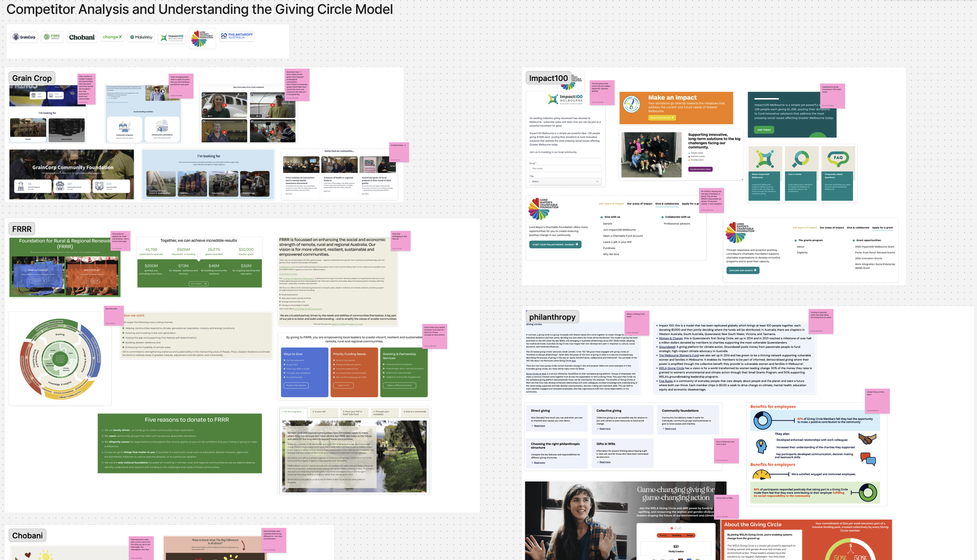Viewport: 977px width, 560px height.
Task: Click Read more under Collective giving
Action: coord(605,429)
